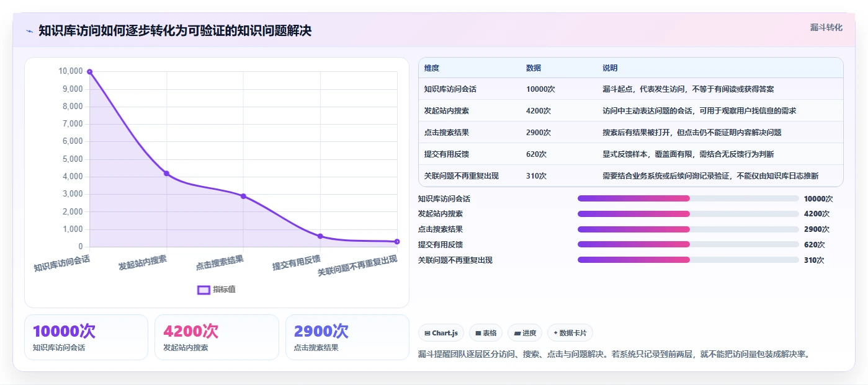Click the 10000次 stat card

86,337
